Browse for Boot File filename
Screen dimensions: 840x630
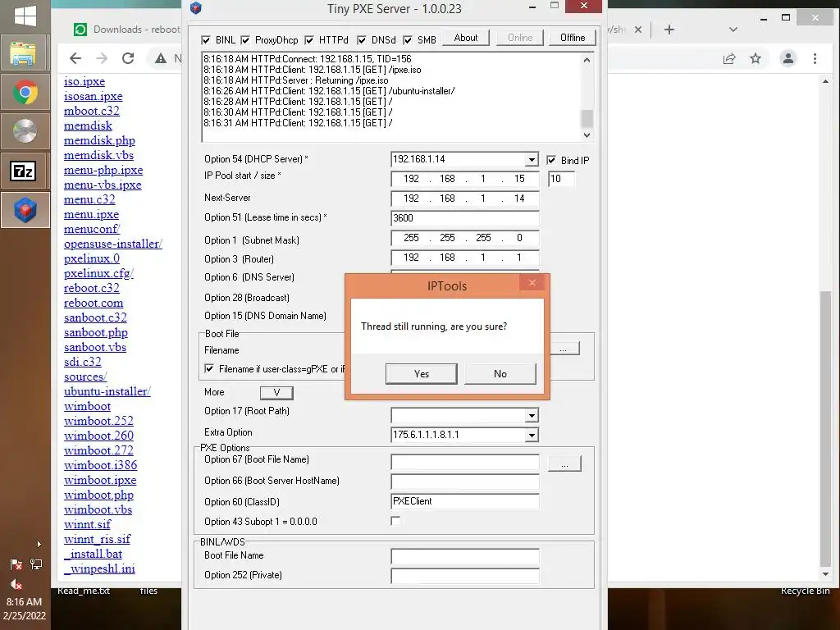[x=564, y=349]
